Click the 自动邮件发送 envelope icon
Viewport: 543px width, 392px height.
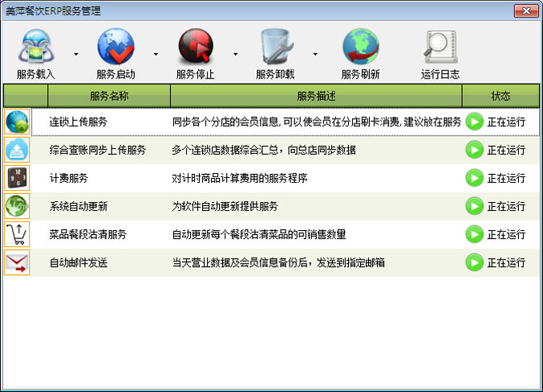pos(17,262)
